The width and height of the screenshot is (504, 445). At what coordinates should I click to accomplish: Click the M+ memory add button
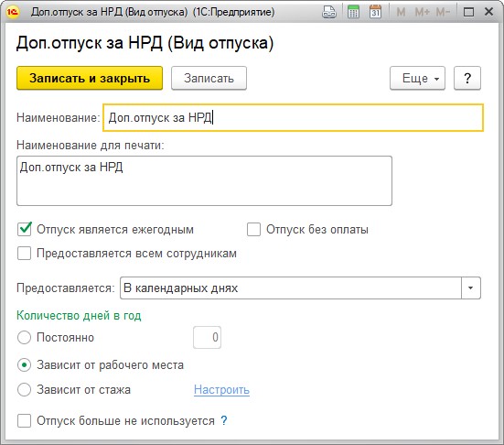pos(422,12)
